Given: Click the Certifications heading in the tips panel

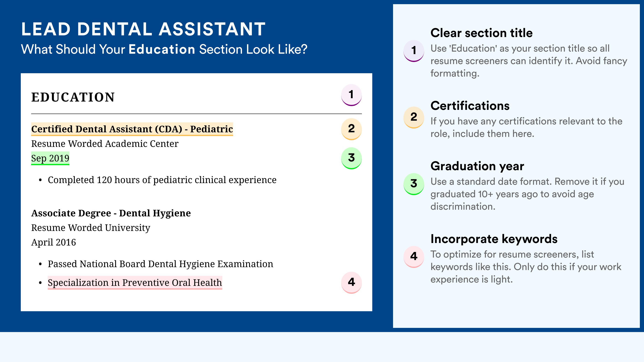Looking at the screenshot, I should pos(470,106).
